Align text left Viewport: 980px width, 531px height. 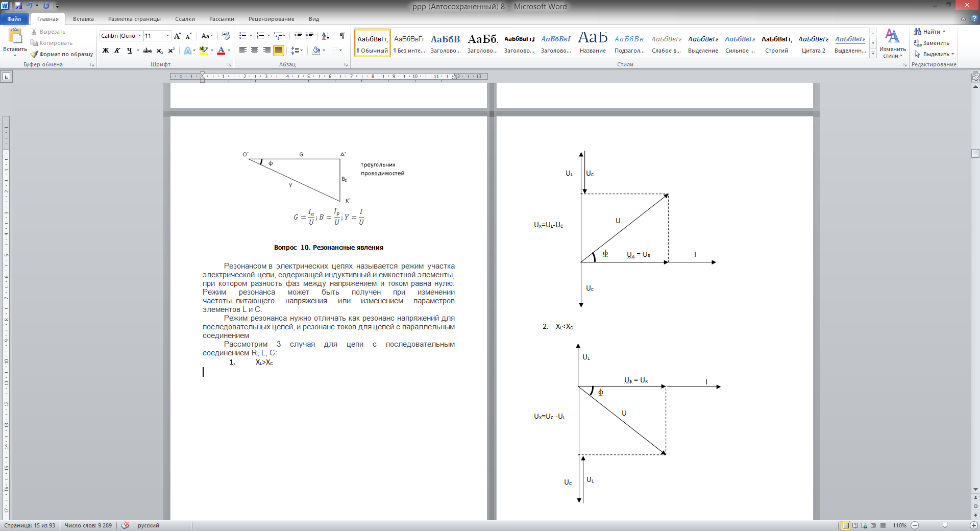click(243, 51)
